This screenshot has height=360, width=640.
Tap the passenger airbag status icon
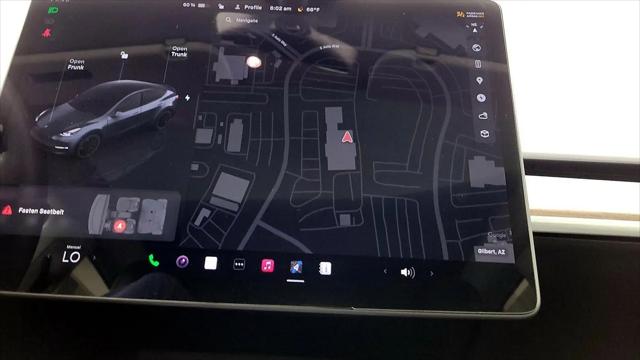pyautogui.click(x=470, y=15)
